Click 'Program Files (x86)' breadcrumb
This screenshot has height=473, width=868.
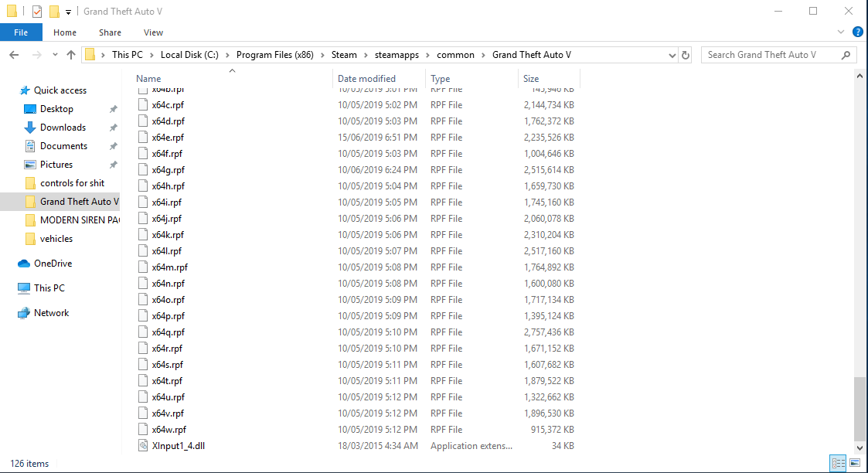coord(274,55)
